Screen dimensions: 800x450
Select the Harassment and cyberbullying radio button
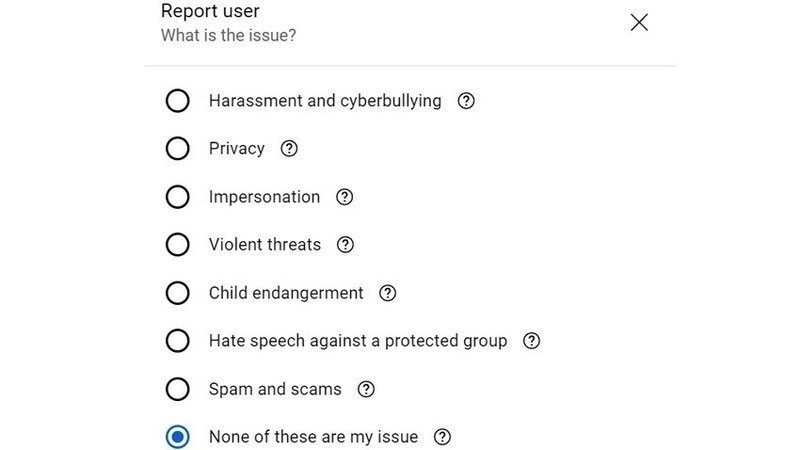point(177,101)
